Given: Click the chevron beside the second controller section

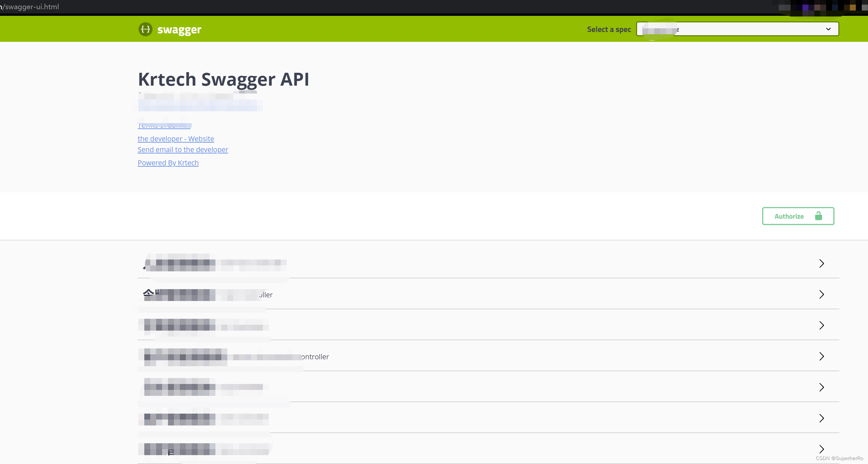Looking at the screenshot, I should pyautogui.click(x=822, y=294).
